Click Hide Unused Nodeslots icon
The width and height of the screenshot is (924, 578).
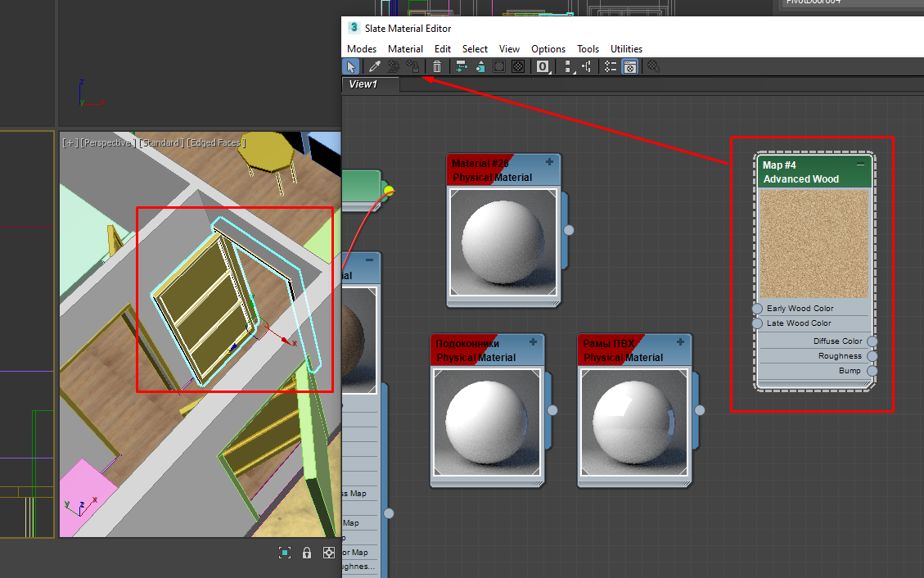480,66
